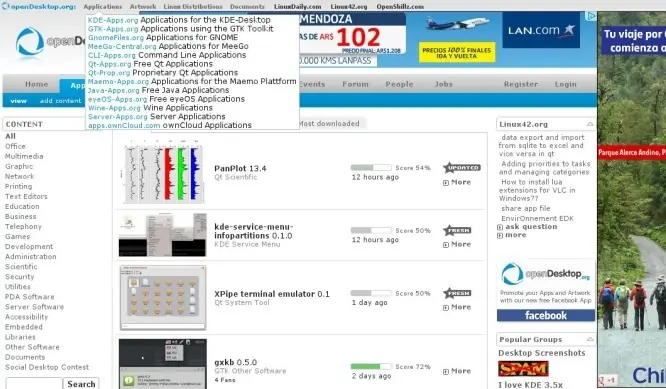The image size is (666, 389).
Task: Select CLI-Apps.org from the dropdown
Action: pyautogui.click(x=112, y=55)
